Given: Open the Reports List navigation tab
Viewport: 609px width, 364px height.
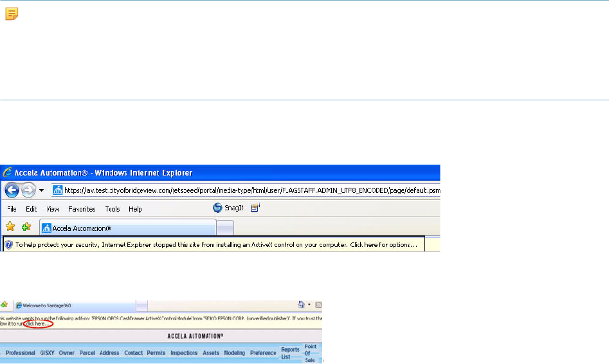Looking at the screenshot, I should click(290, 353).
